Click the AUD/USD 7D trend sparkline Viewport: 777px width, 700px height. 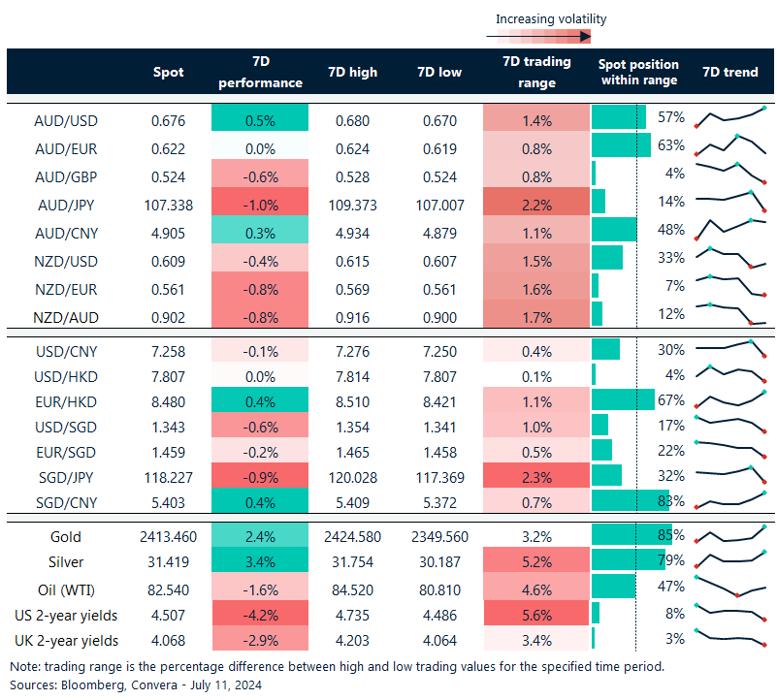(x=730, y=117)
